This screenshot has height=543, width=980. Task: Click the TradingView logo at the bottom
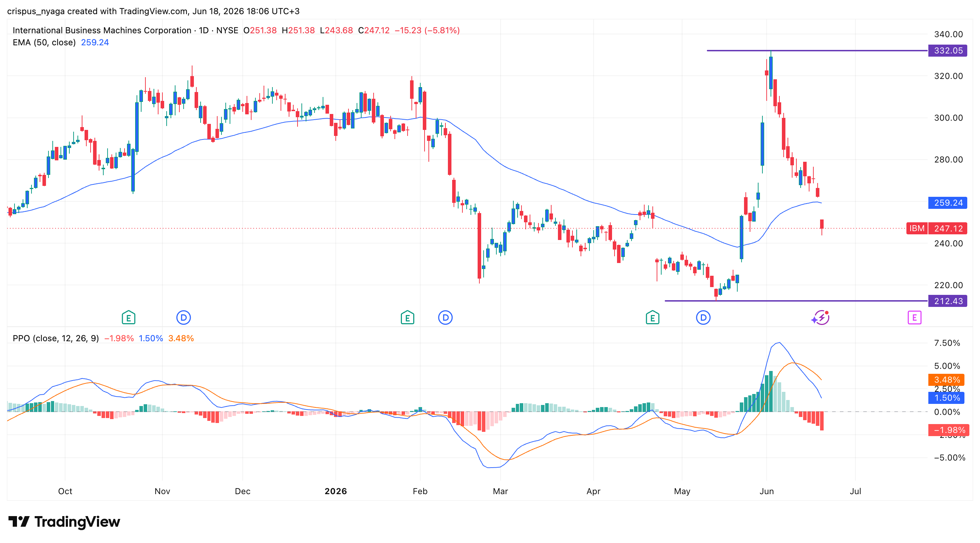(64, 521)
